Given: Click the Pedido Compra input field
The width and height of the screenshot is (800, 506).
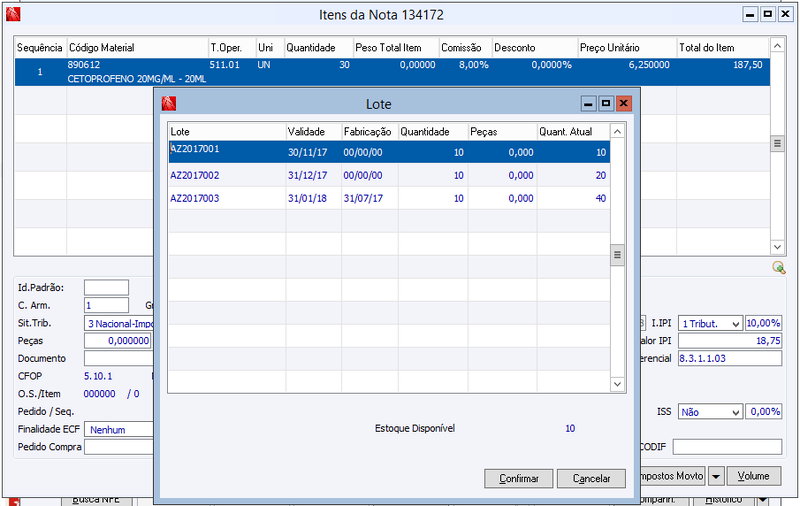Looking at the screenshot, I should (119, 447).
